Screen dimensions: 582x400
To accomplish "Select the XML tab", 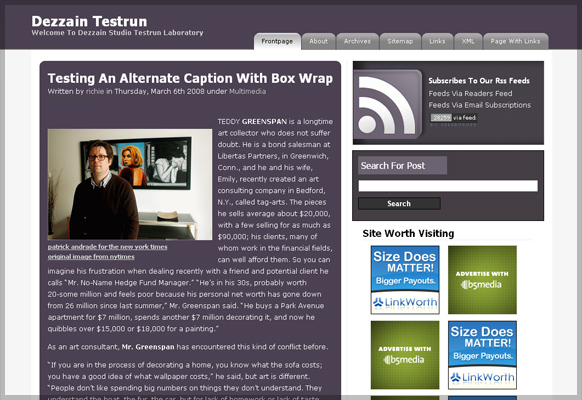I will pyautogui.click(x=468, y=41).
